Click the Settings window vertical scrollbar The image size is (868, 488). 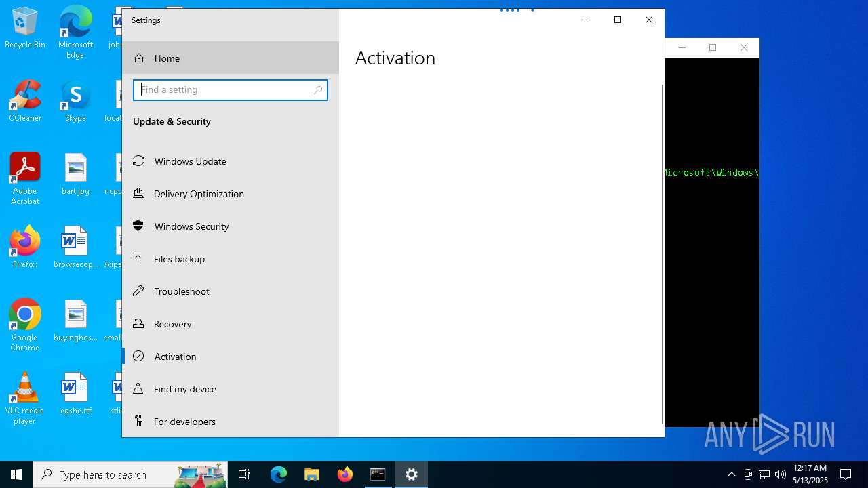click(x=663, y=254)
